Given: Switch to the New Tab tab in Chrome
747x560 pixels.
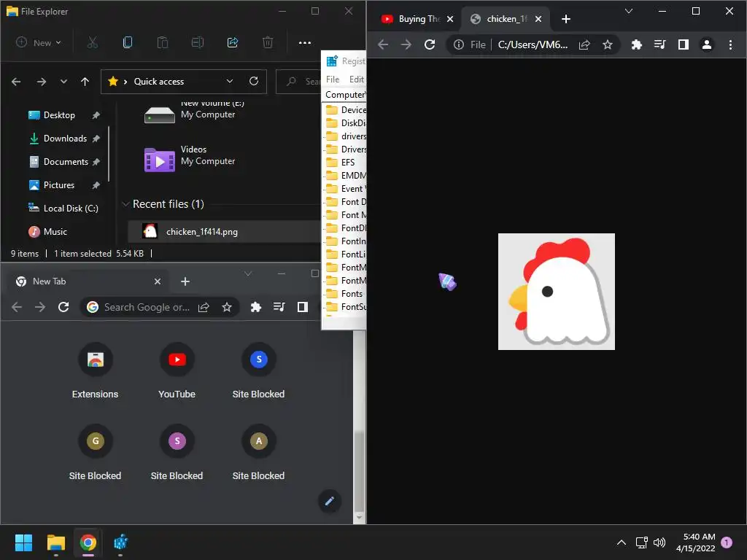Looking at the screenshot, I should point(88,281).
